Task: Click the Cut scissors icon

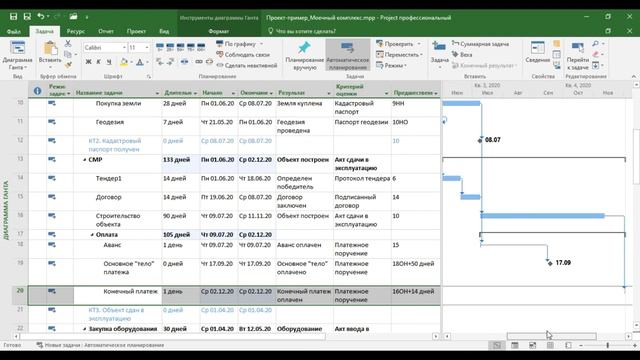Action: click(x=68, y=44)
